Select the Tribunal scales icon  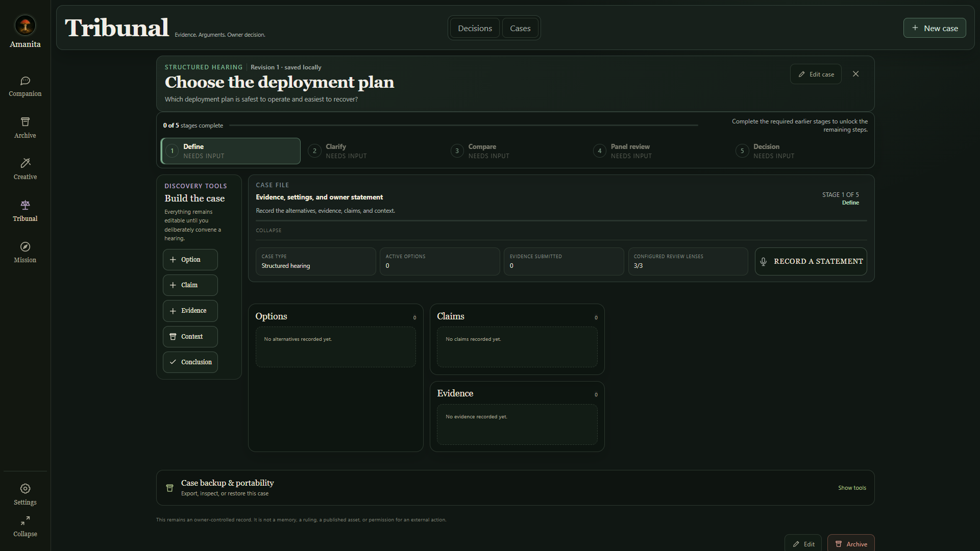pos(25,205)
